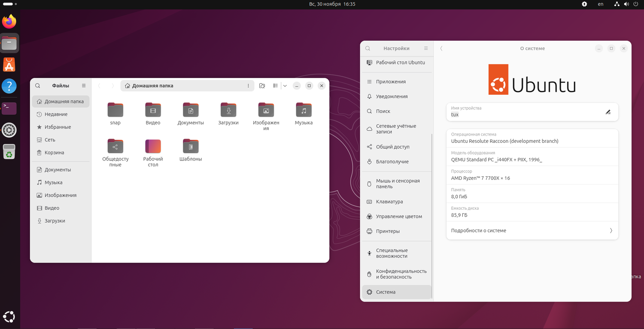644x329 pixels.
Task: Select Поиск in the Settings sidebar
Action: (x=396, y=111)
